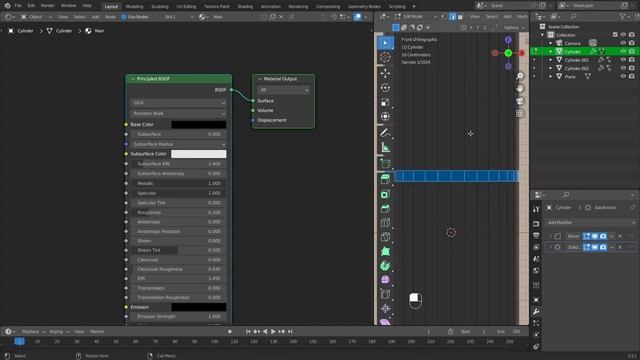Viewport: 640px width, 360px height.
Task: Select the Smooth vertices tool
Action: click(385, 280)
